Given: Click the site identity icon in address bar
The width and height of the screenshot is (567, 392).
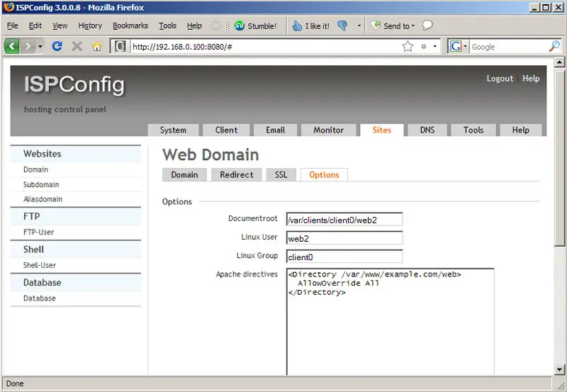Looking at the screenshot, I should coord(120,46).
